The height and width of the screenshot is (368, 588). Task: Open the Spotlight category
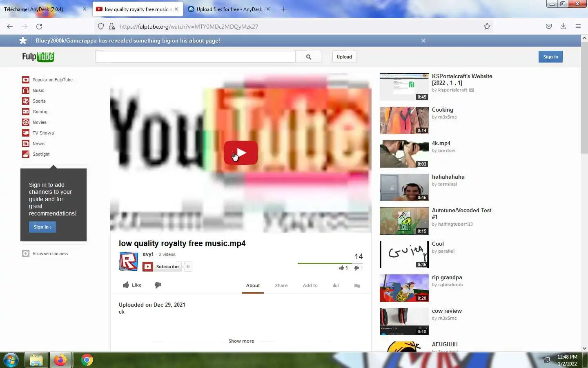click(41, 154)
